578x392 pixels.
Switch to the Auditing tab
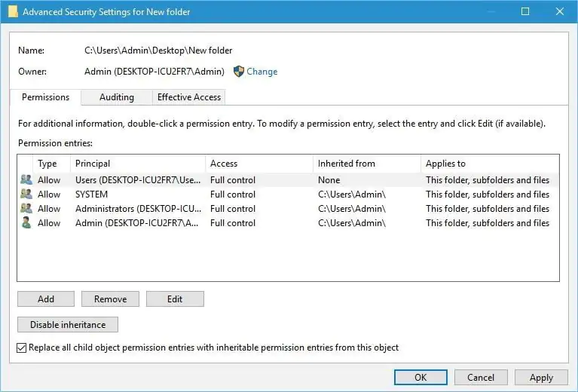click(x=116, y=97)
